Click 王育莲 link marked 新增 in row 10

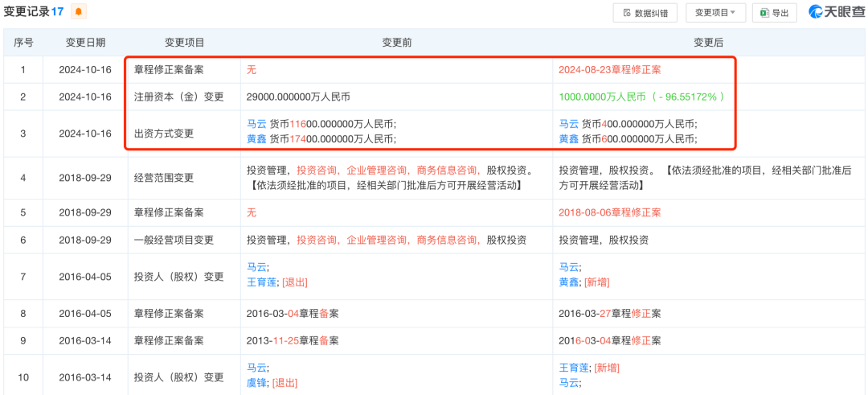click(x=574, y=368)
